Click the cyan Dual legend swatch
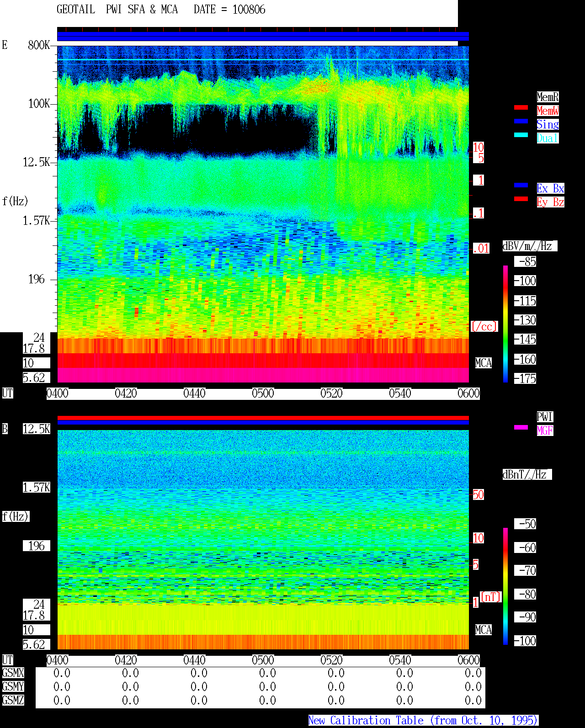Image resolution: width=585 pixels, height=728 pixels. 521,135
